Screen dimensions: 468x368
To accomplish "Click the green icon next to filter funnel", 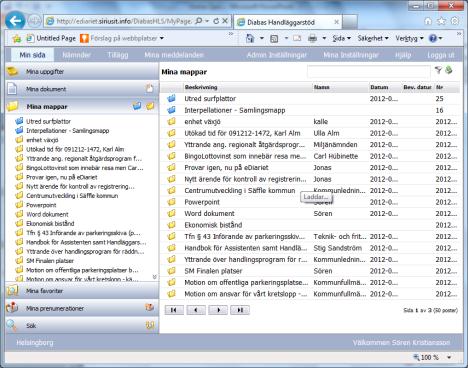I will 449,70.
